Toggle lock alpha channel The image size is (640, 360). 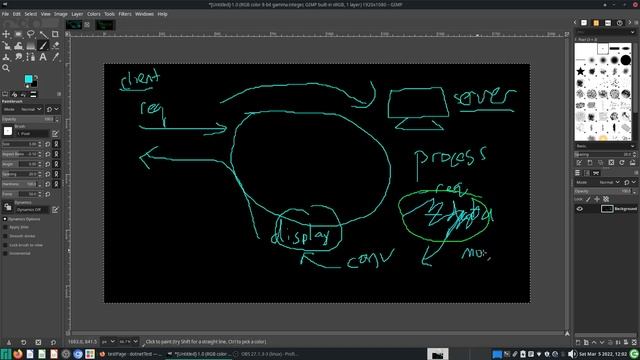pos(606,199)
